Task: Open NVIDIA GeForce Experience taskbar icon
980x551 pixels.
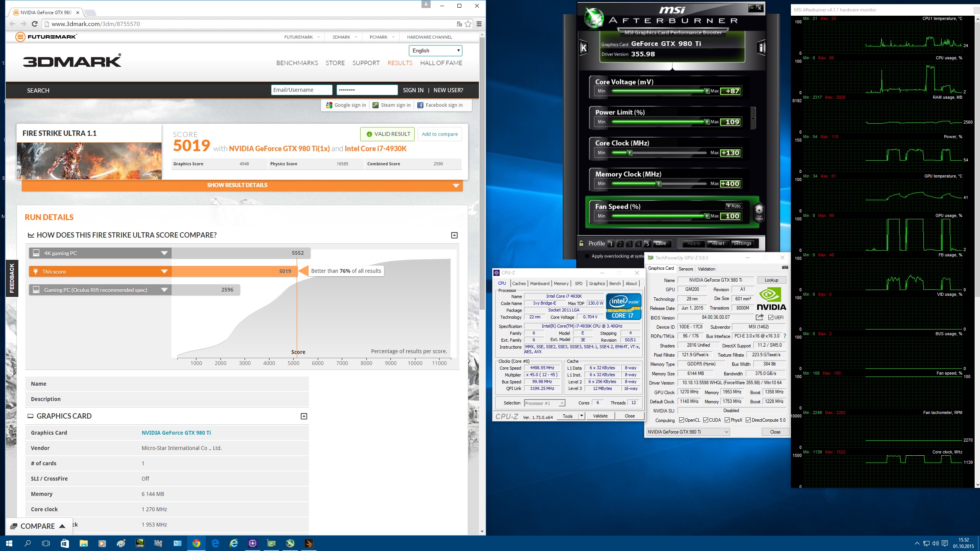Action: tap(140, 543)
